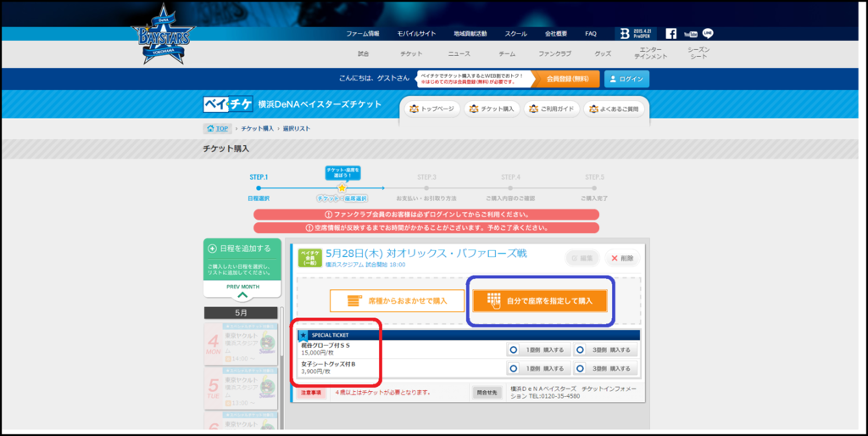This screenshot has width=868, height=436.
Task: Select the May 5 TUE game entry
Action: [242, 388]
